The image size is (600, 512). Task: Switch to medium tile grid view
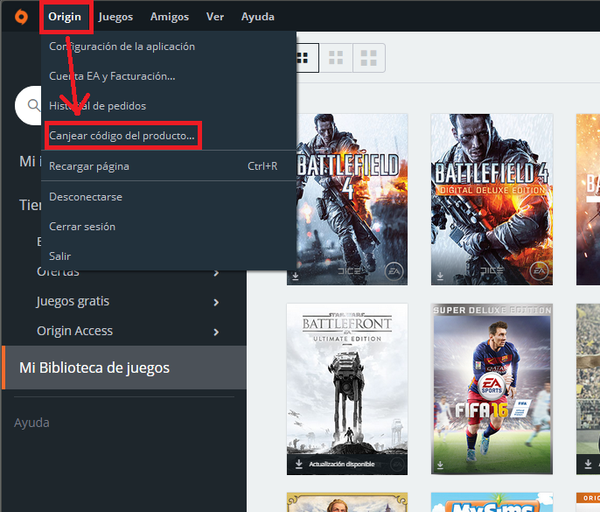point(336,58)
